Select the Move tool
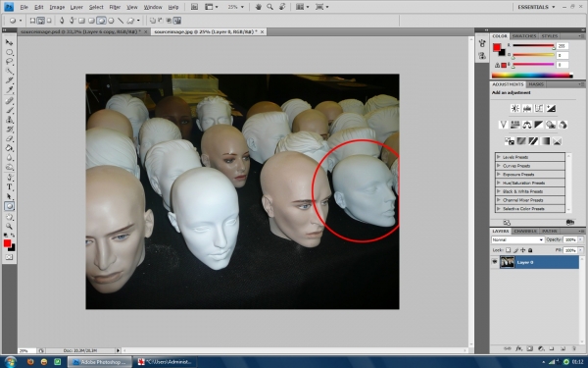The width and height of the screenshot is (588, 368). tap(10, 42)
